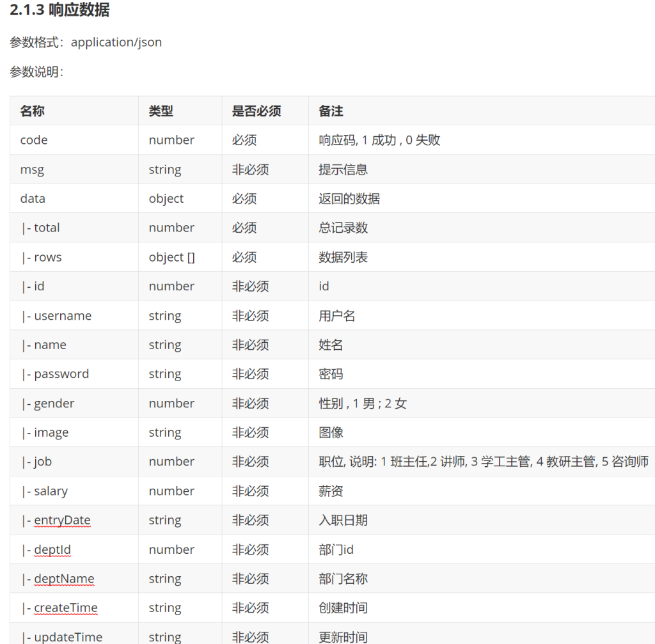Click the 'object []' type of rows
The image size is (655, 644).
point(171,257)
